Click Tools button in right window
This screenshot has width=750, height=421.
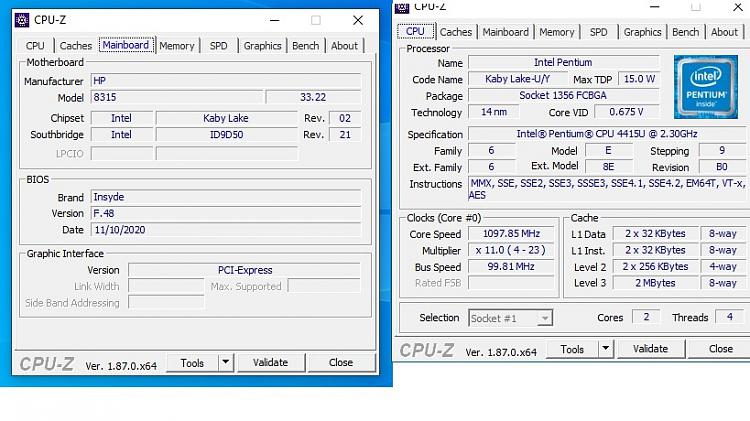coord(573,349)
